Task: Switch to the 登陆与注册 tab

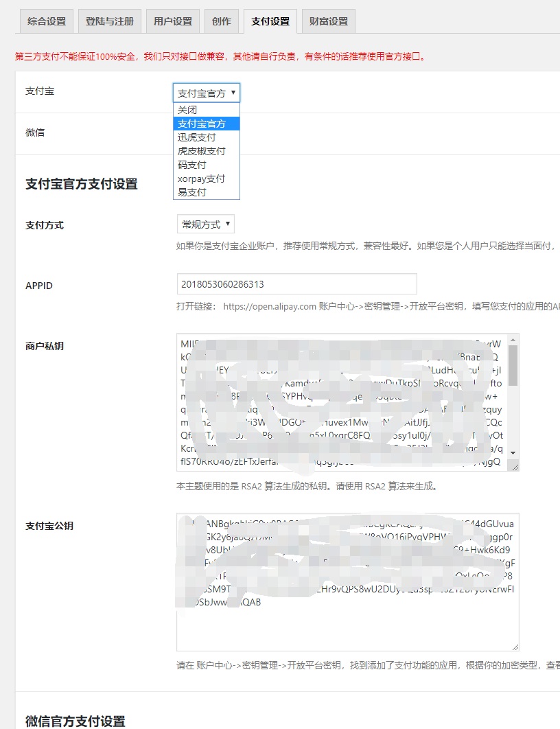Action: pyautogui.click(x=110, y=21)
